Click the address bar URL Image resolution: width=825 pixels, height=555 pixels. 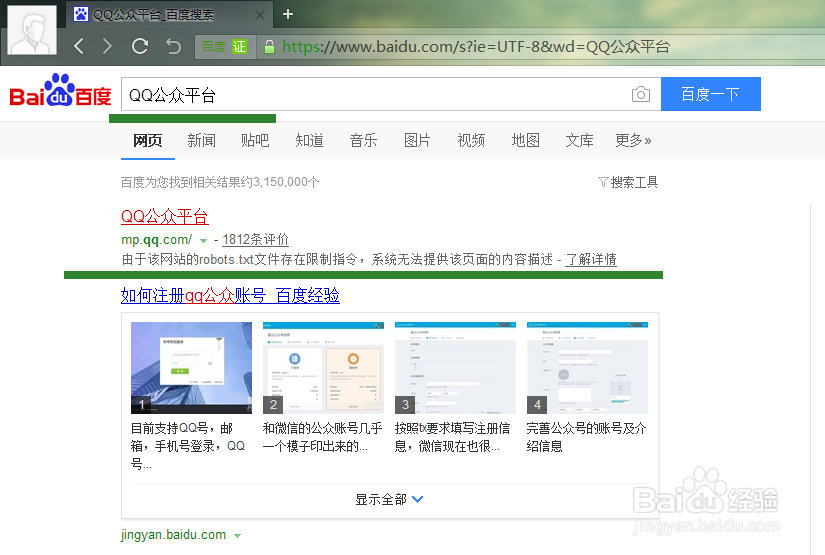click(476, 47)
